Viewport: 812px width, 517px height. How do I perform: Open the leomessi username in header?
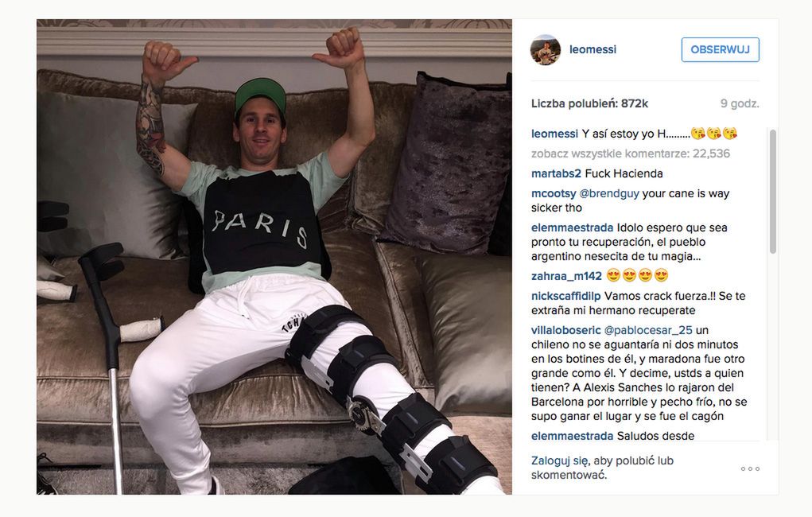tap(593, 50)
